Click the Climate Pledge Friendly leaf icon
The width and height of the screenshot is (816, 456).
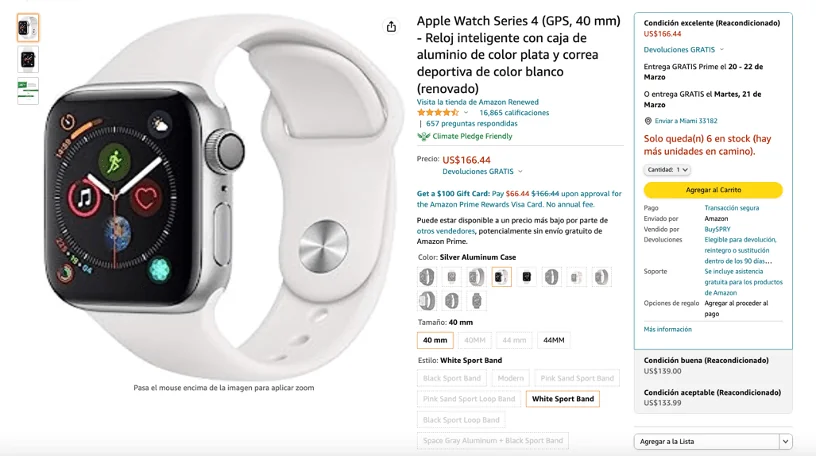coord(424,136)
